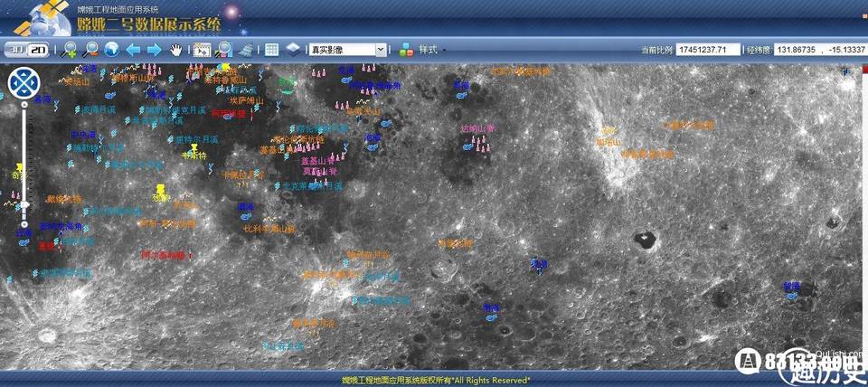The image size is (868, 387).
Task: Click the 卡佩拉月谷 map label
Action: tap(243, 175)
